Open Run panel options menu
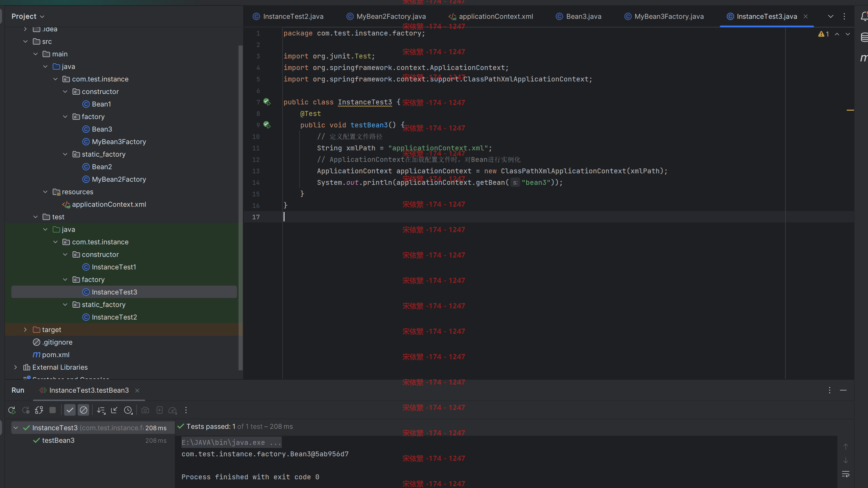 [830, 390]
